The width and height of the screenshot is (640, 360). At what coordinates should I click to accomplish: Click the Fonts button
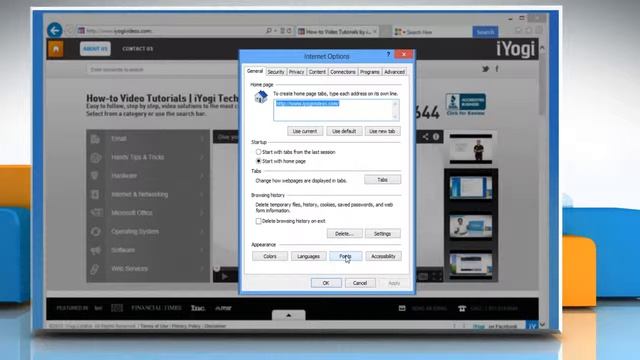(x=345, y=256)
